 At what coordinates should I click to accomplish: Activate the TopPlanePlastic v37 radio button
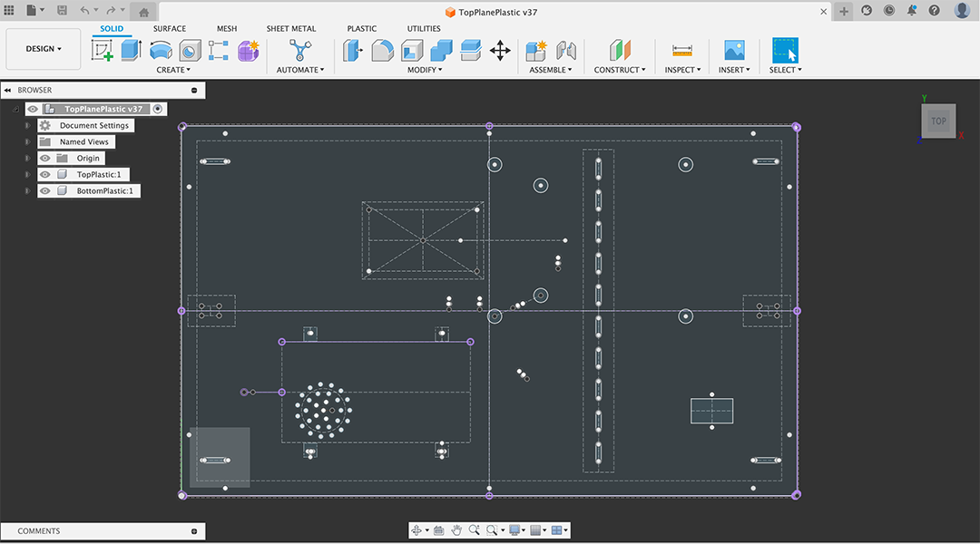coord(158,109)
